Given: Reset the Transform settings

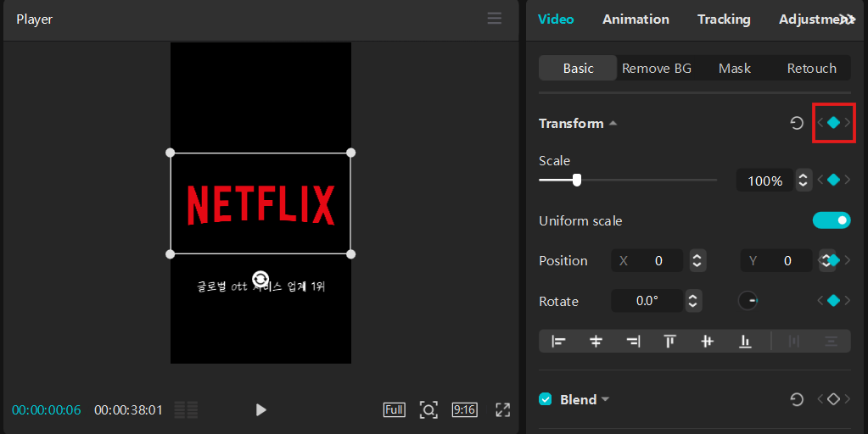Looking at the screenshot, I should coord(797,123).
